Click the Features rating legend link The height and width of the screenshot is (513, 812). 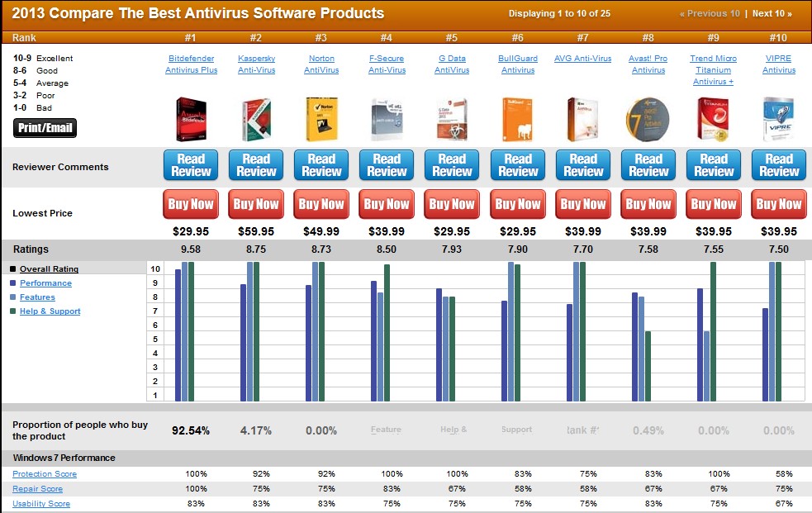pos(37,297)
